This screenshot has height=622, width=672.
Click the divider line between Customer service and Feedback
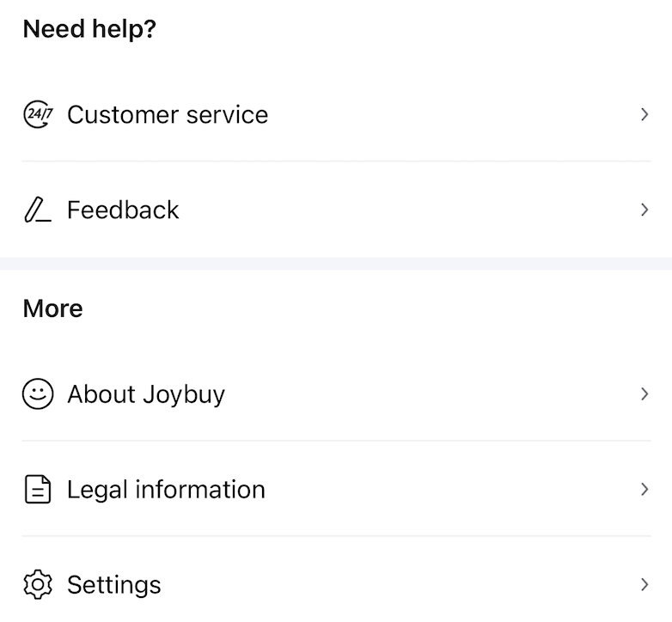pos(336,161)
